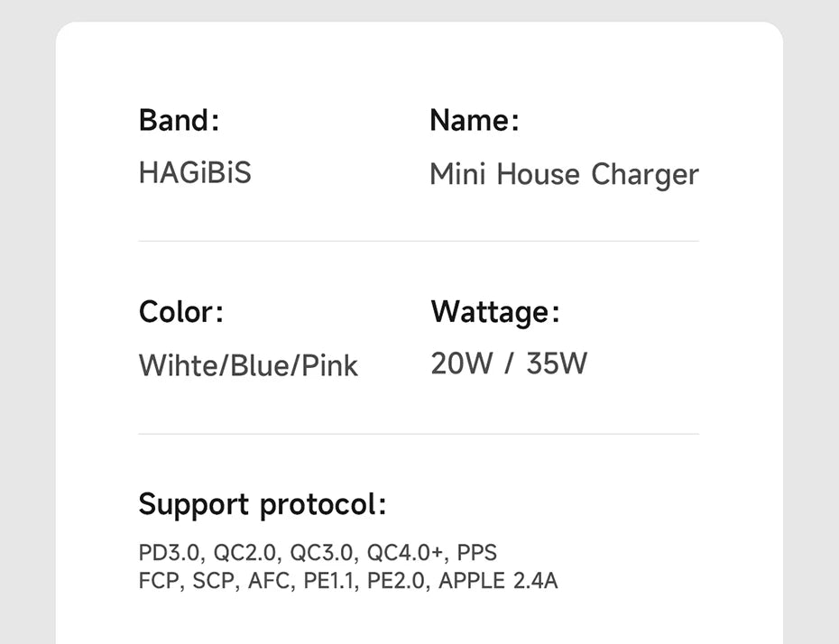Select the Wihte/Blue/Pink color value
839x644 pixels.
248,365
